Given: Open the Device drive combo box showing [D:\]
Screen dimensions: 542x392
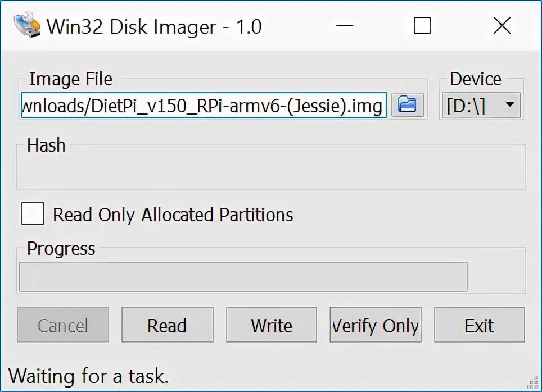Looking at the screenshot, I should [481, 105].
